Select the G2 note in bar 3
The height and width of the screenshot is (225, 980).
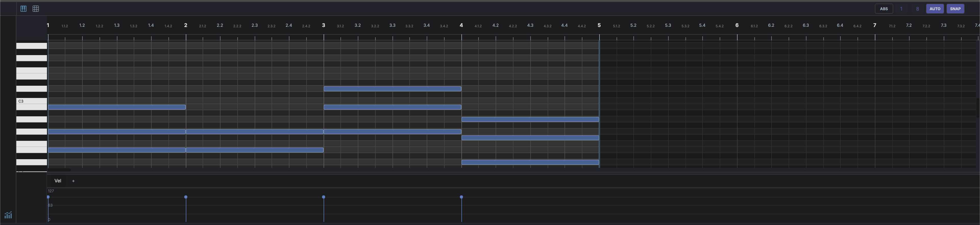pos(393,131)
